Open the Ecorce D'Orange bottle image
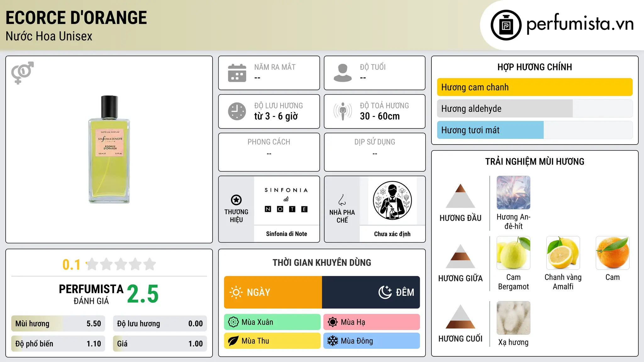Image resolution: width=644 pixels, height=362 pixels. pos(109,149)
